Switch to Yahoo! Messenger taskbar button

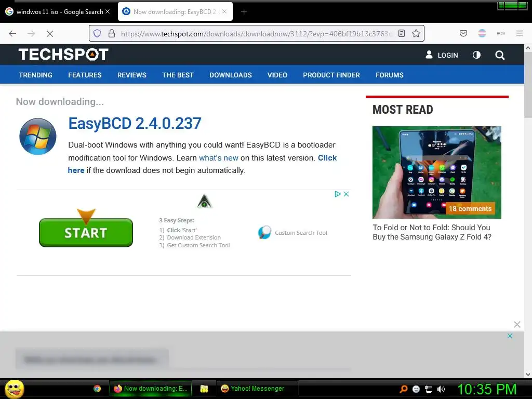click(257, 389)
